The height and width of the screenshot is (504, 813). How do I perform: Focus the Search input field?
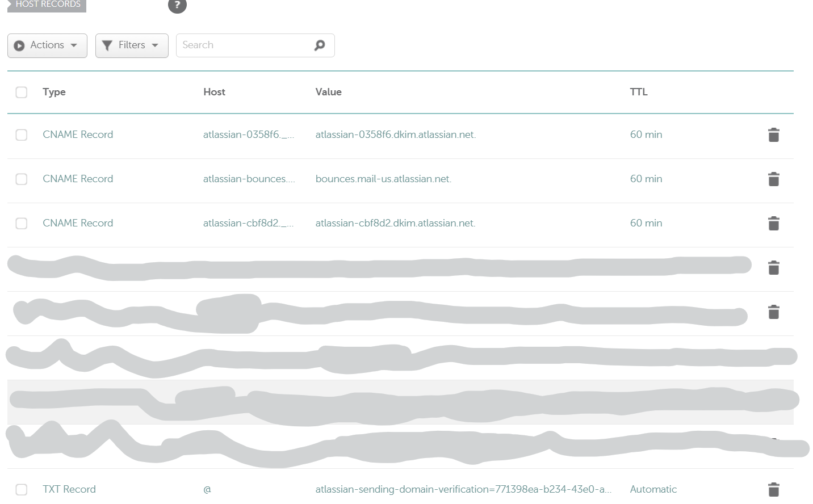click(255, 45)
